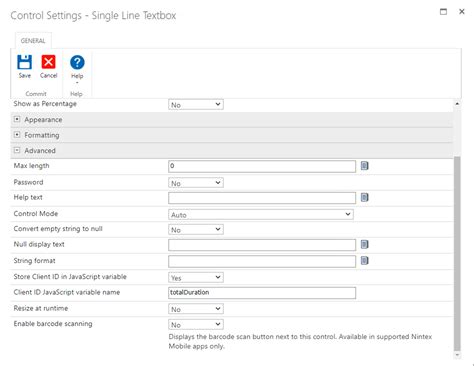Open the Help icon in ribbon

coord(77,63)
